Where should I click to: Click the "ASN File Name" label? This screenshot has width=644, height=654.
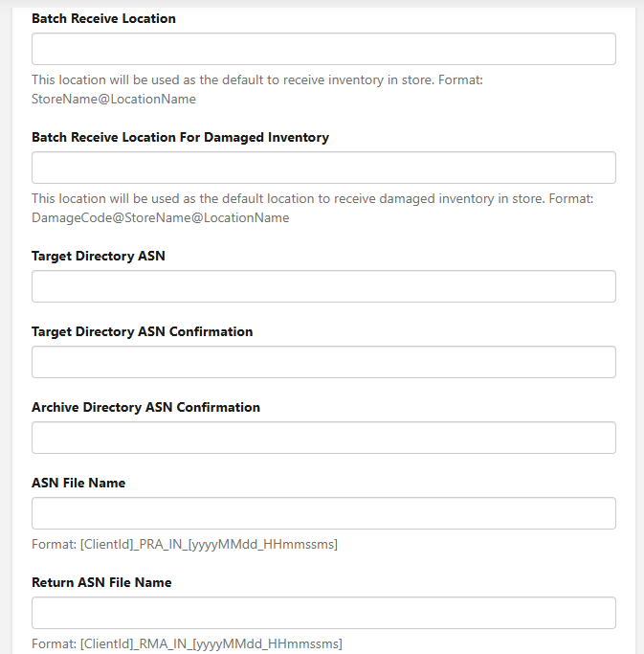pos(78,483)
